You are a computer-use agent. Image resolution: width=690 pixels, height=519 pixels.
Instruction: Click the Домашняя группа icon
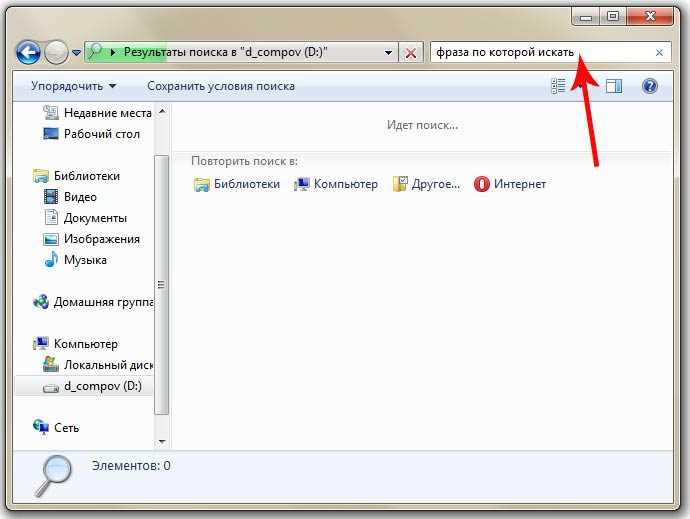41,302
